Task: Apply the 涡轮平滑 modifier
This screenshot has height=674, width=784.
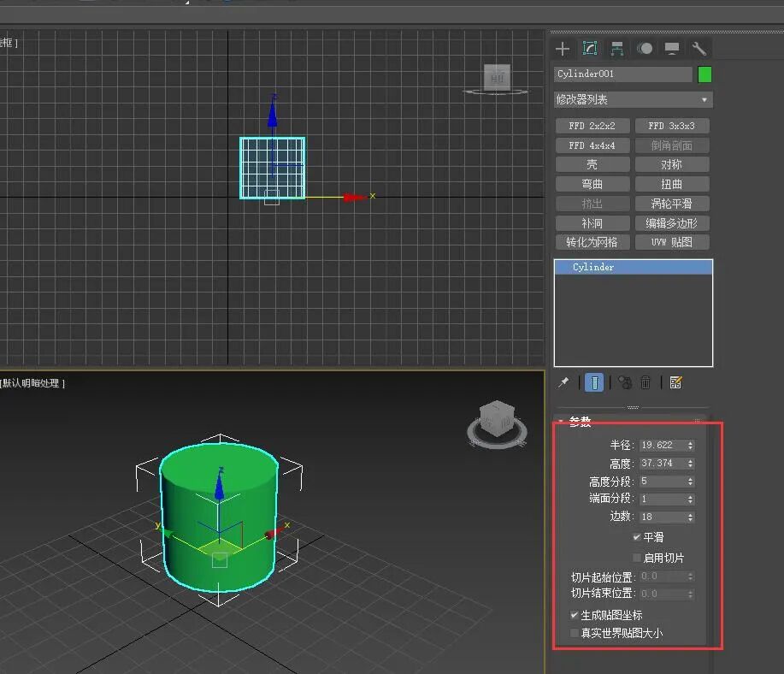Action: (x=671, y=204)
